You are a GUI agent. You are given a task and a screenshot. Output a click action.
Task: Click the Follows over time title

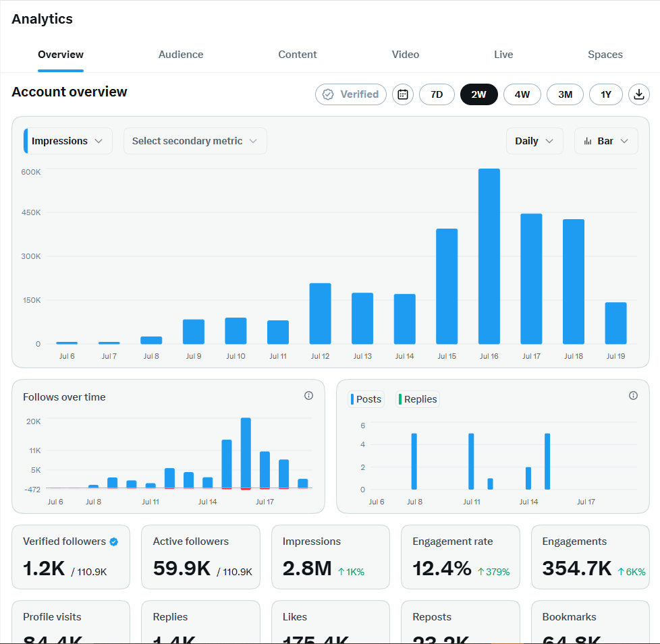tap(64, 397)
